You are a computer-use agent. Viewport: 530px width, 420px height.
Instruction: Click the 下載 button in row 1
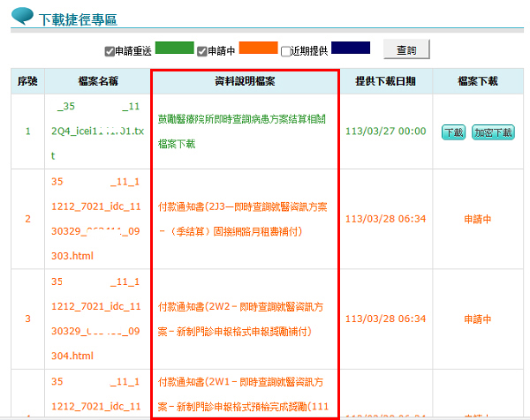[x=453, y=132]
